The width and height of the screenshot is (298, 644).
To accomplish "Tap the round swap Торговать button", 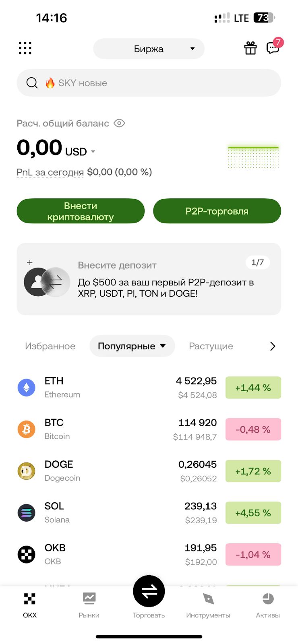I will click(149, 591).
